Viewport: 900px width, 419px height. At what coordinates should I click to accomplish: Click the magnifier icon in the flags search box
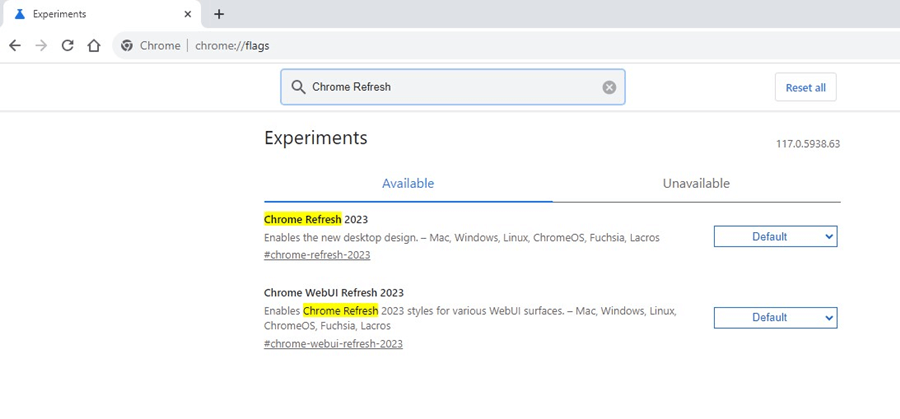298,87
